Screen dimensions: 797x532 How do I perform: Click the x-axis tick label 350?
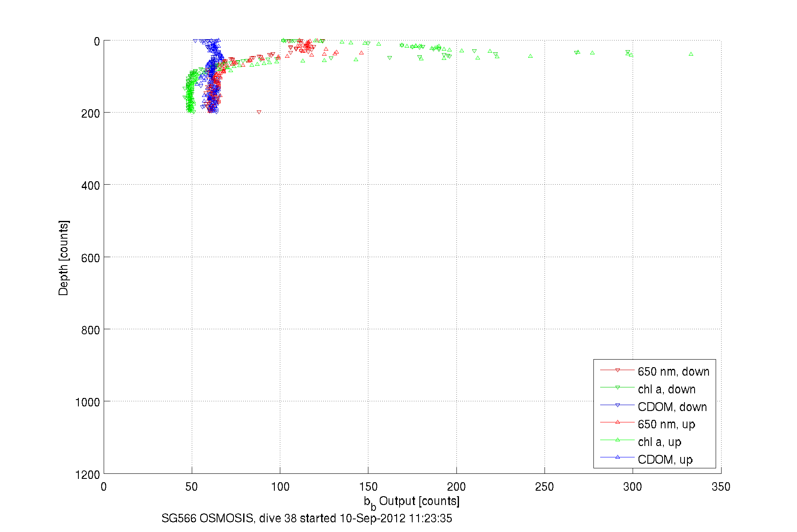click(x=721, y=487)
